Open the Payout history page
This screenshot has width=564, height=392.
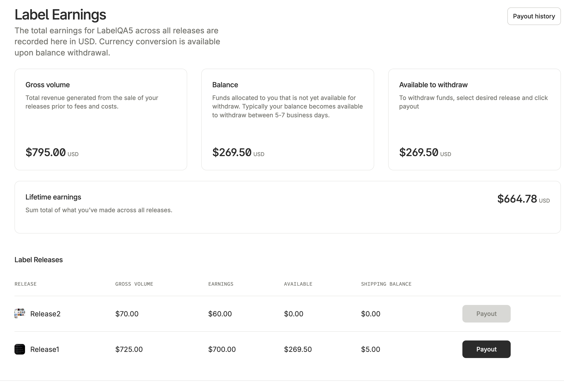(x=533, y=16)
